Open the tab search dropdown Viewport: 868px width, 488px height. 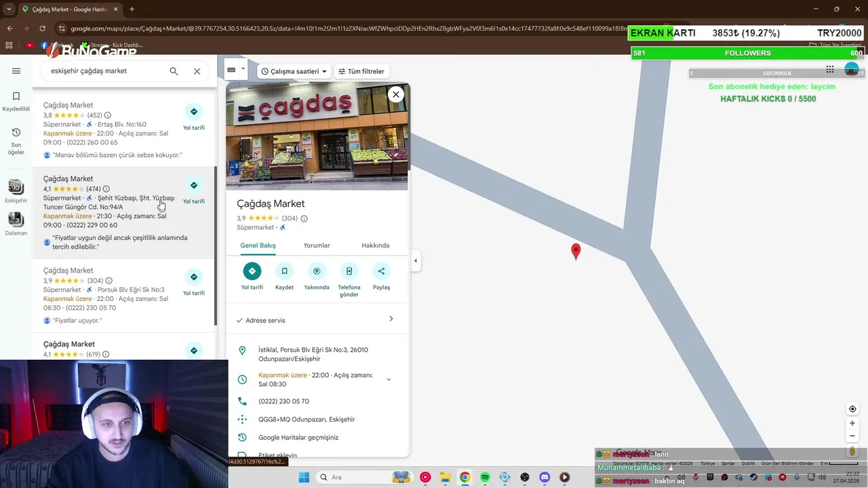point(8,9)
